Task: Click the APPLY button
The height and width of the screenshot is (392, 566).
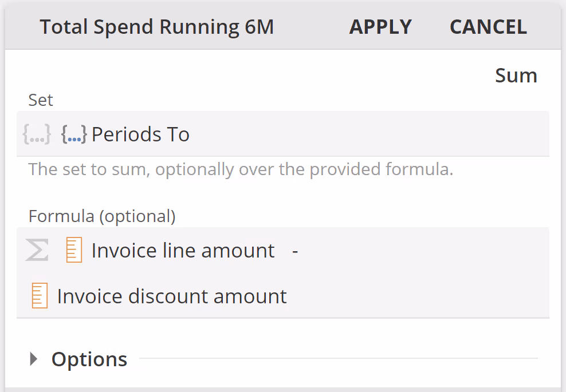Action: (x=380, y=27)
